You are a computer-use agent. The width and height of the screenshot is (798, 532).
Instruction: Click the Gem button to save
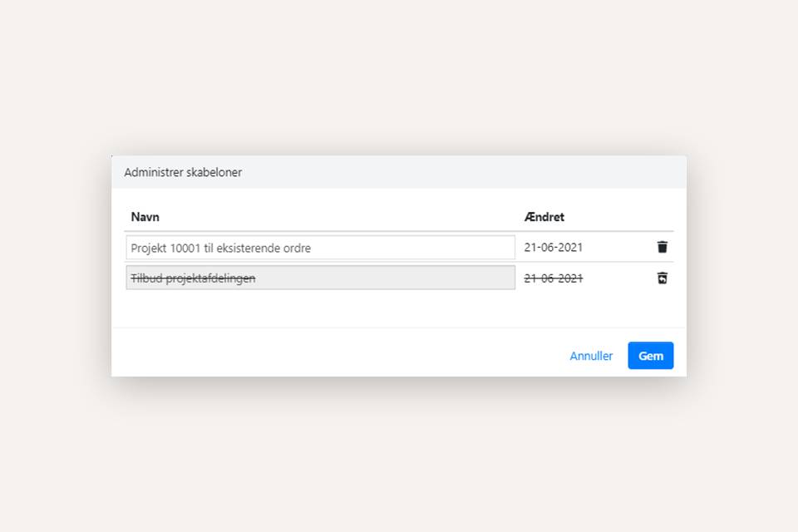(x=650, y=356)
